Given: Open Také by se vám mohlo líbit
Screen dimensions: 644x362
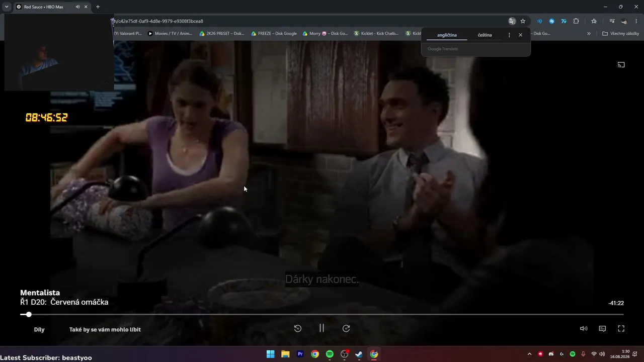Looking at the screenshot, I should click(x=105, y=330).
